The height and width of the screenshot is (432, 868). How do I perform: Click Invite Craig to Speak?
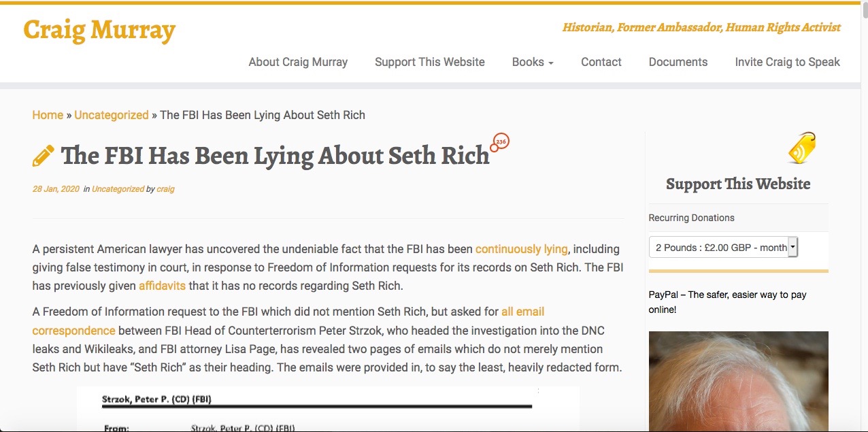pos(788,62)
